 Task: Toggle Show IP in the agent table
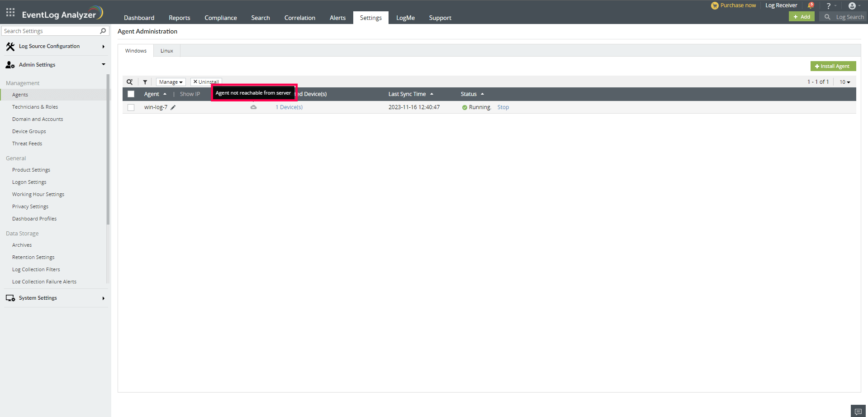(190, 94)
